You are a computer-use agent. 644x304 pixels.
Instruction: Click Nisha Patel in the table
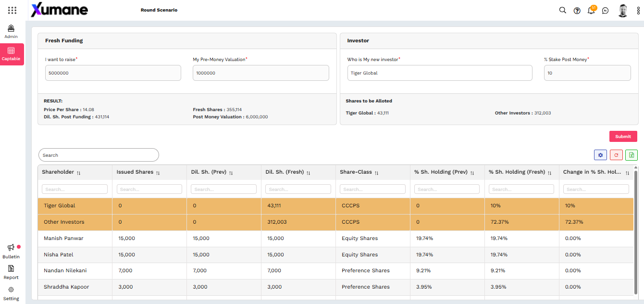point(59,255)
